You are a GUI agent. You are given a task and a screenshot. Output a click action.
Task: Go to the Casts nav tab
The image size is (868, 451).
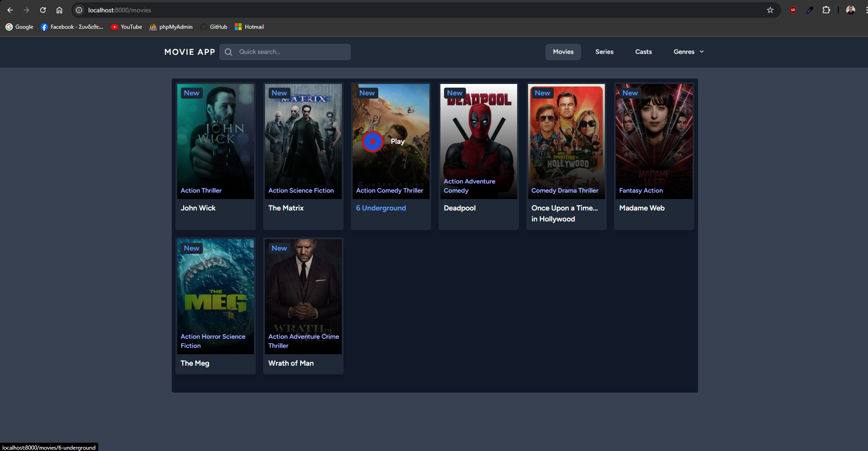pyautogui.click(x=643, y=52)
